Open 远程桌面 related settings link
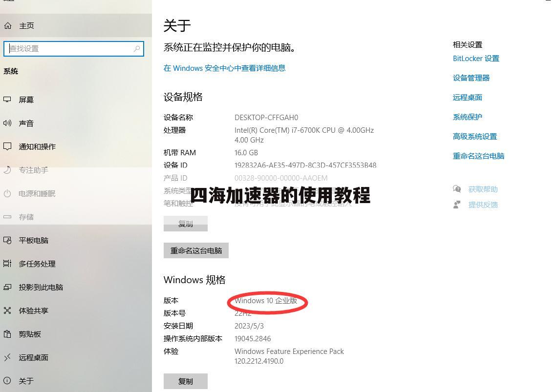 [467, 97]
